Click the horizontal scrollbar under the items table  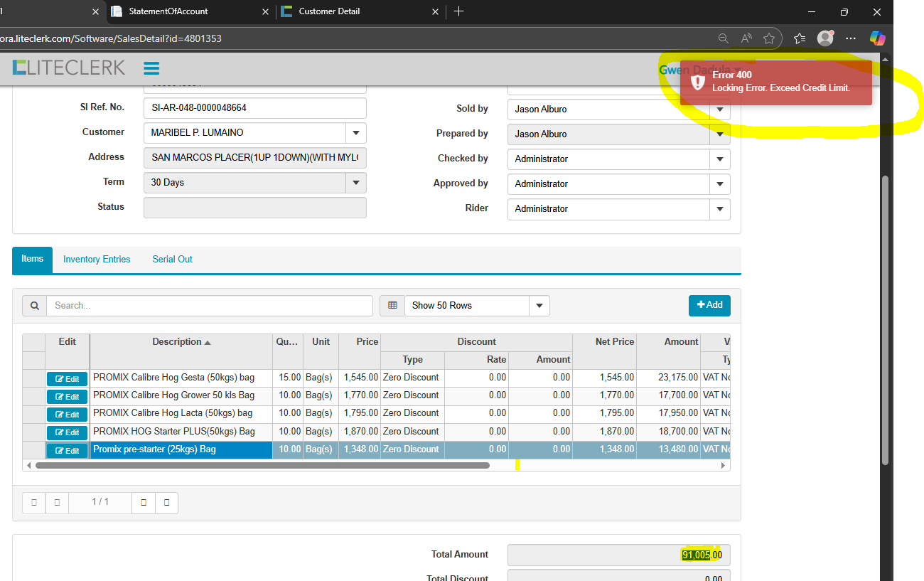point(262,466)
